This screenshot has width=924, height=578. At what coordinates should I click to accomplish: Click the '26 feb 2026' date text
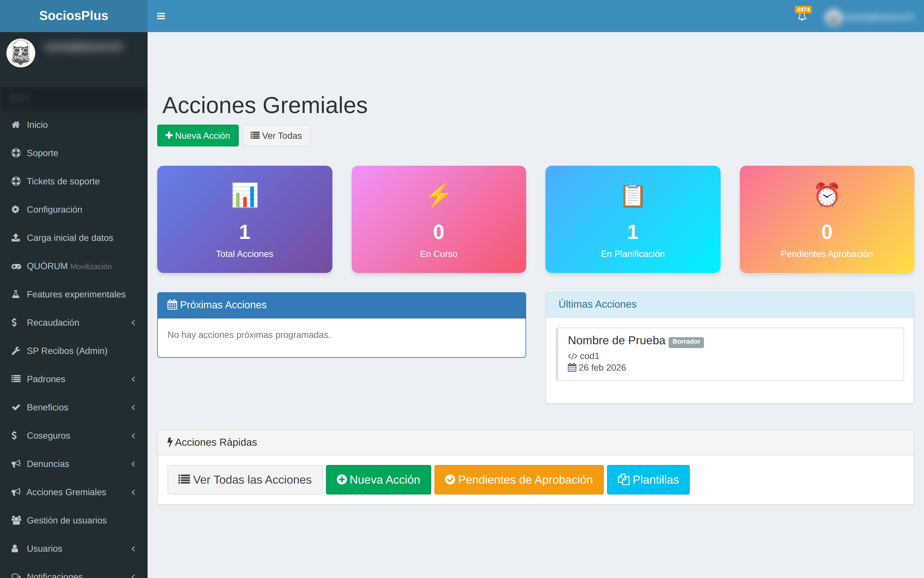602,367
